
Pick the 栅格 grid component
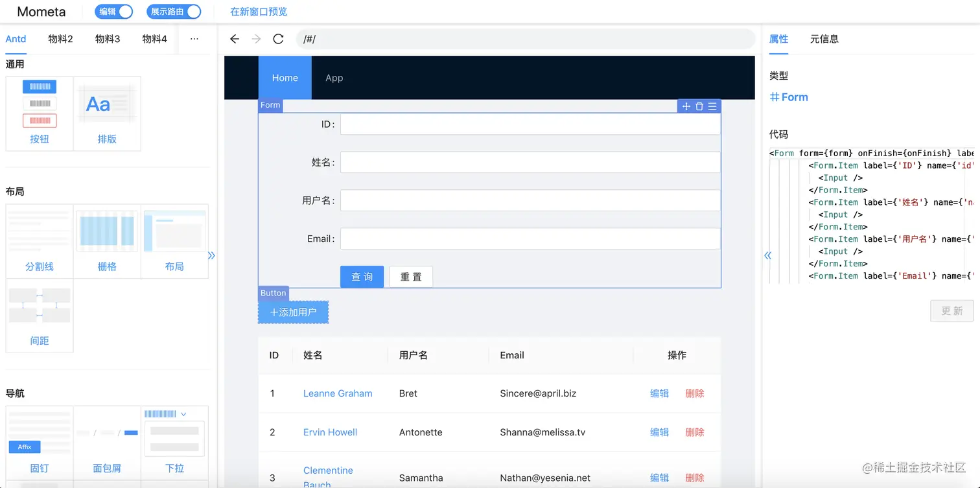click(x=107, y=241)
